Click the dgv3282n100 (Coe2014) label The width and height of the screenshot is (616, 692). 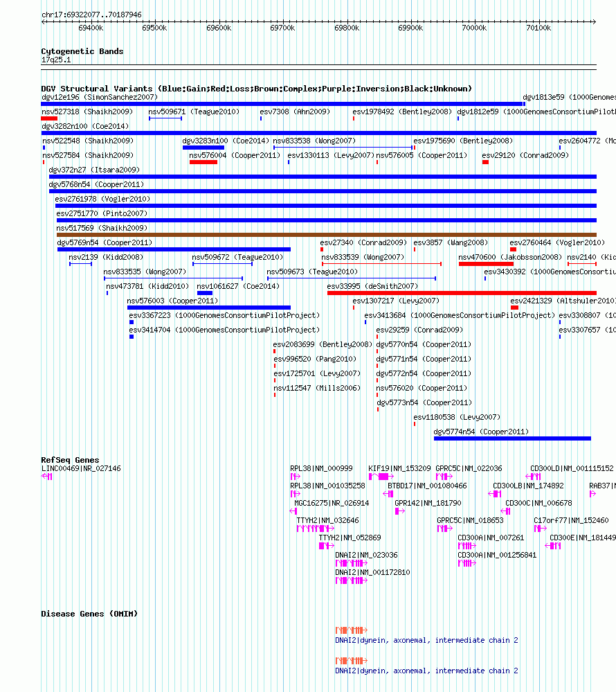pyautogui.click(x=85, y=126)
